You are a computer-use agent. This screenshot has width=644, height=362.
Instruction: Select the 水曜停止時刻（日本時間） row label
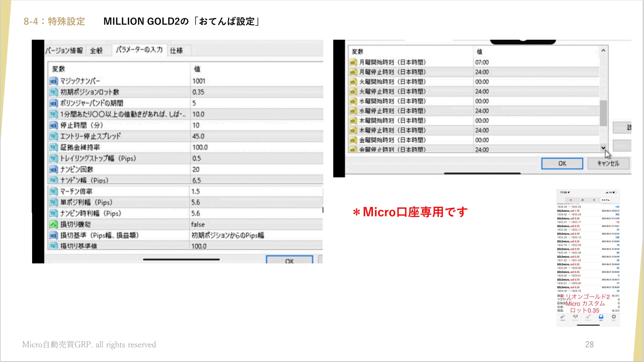[392, 111]
